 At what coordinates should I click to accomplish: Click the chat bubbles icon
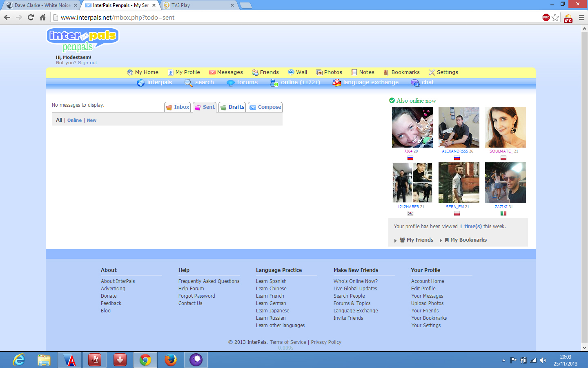415,83
